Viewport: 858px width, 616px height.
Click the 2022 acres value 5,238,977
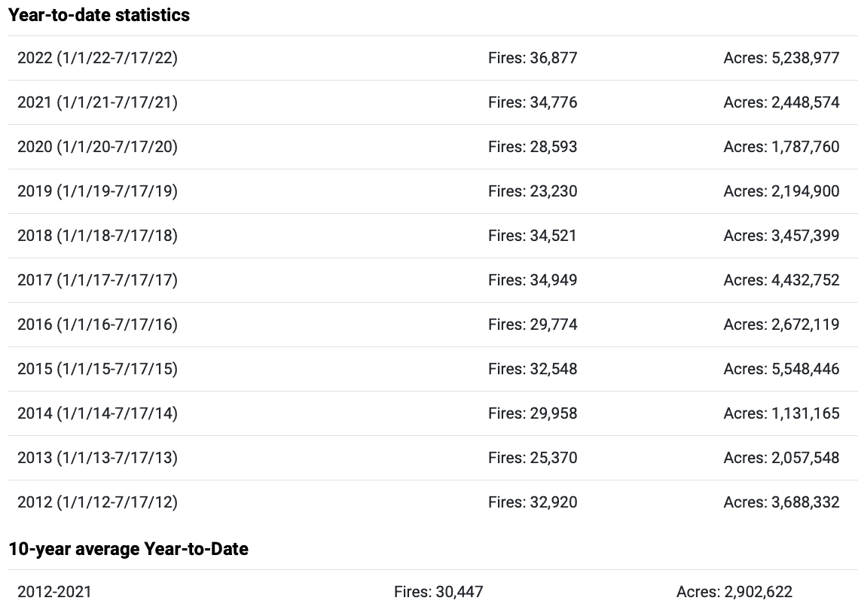pos(781,58)
